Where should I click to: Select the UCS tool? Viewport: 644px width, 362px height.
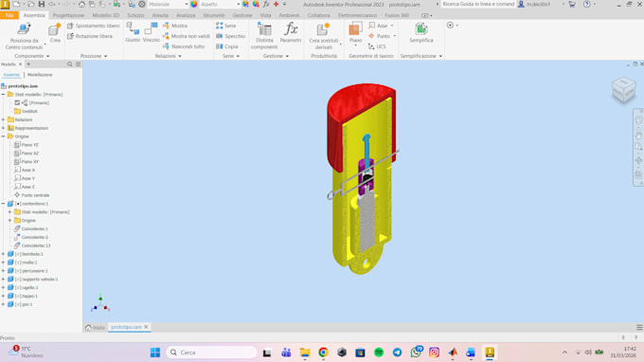point(377,46)
